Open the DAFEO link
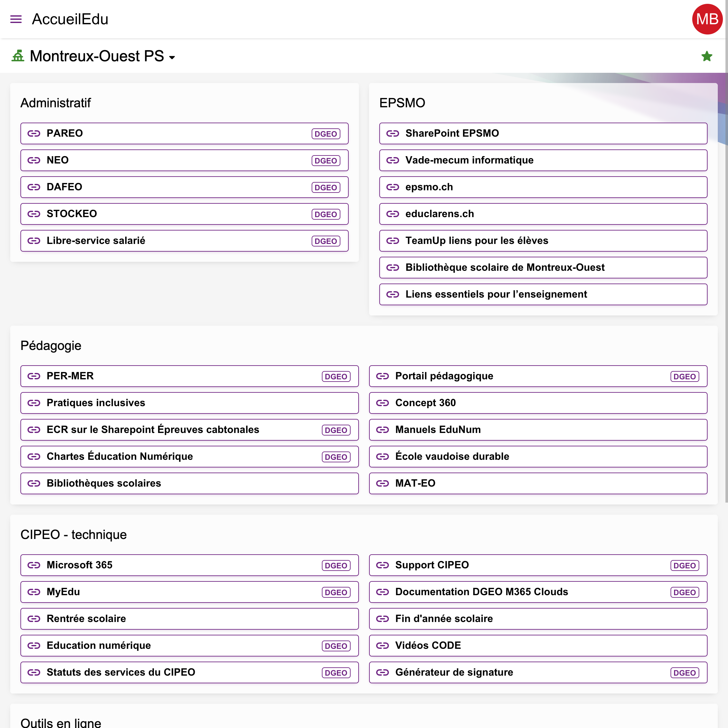The image size is (728, 728). 184,187
